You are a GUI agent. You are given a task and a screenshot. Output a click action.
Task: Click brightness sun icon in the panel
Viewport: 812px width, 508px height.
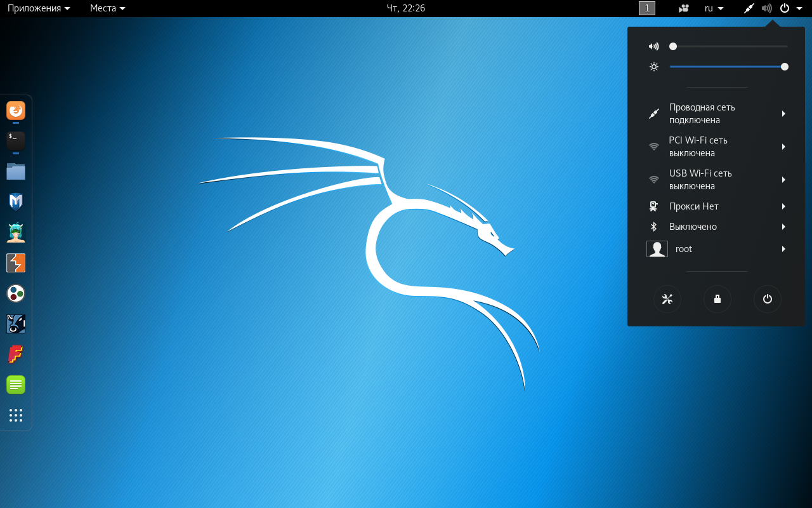654,67
